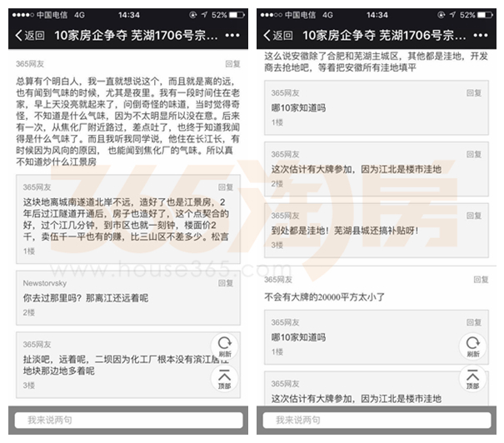
Task: Click 回复 on upper 这次估计有大牌参加 reply
Action: click(x=474, y=154)
